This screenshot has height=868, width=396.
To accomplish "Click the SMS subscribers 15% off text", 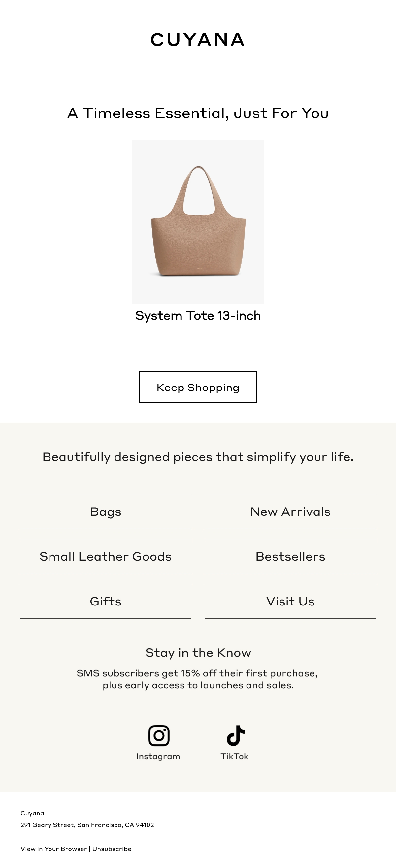I will (x=197, y=679).
